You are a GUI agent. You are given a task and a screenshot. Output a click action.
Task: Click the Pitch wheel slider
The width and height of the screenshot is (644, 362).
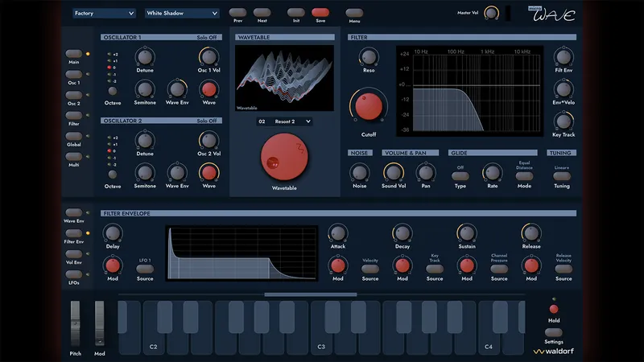pyautogui.click(x=75, y=323)
